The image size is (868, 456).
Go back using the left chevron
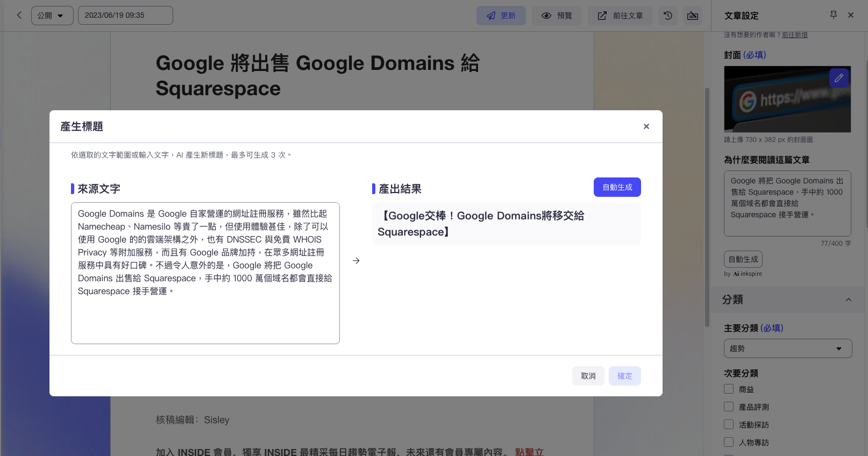pos(19,15)
